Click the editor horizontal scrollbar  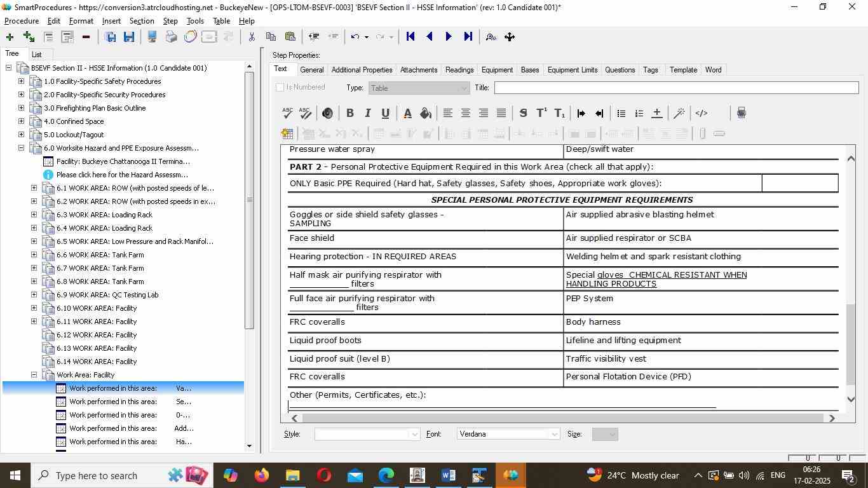point(562,418)
